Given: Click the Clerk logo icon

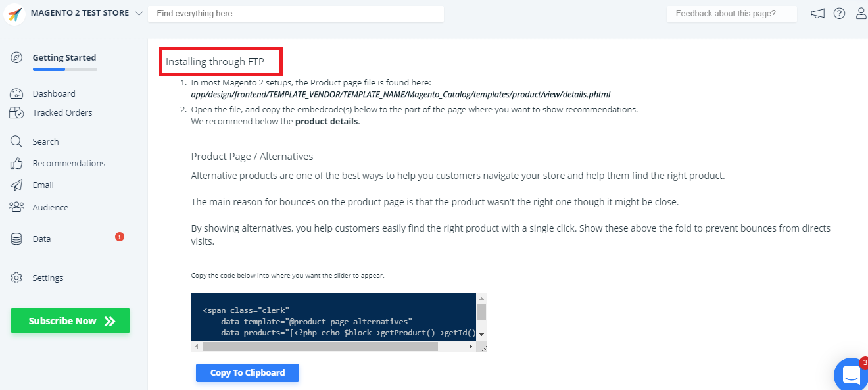Looking at the screenshot, I should (x=15, y=14).
